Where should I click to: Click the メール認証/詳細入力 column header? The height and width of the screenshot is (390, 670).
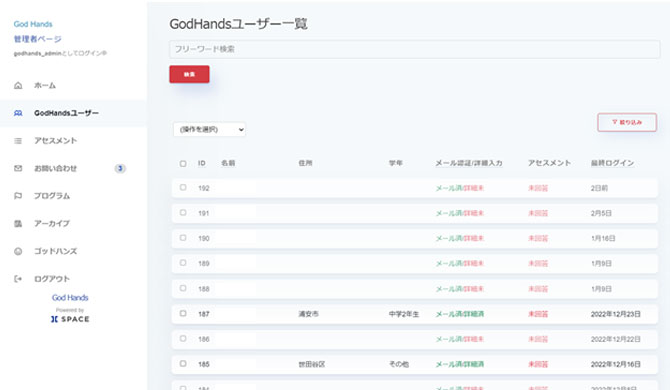pos(469,163)
